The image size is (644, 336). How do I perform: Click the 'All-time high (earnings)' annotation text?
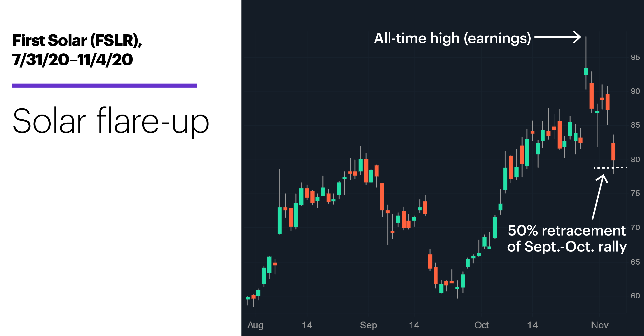[452, 38]
